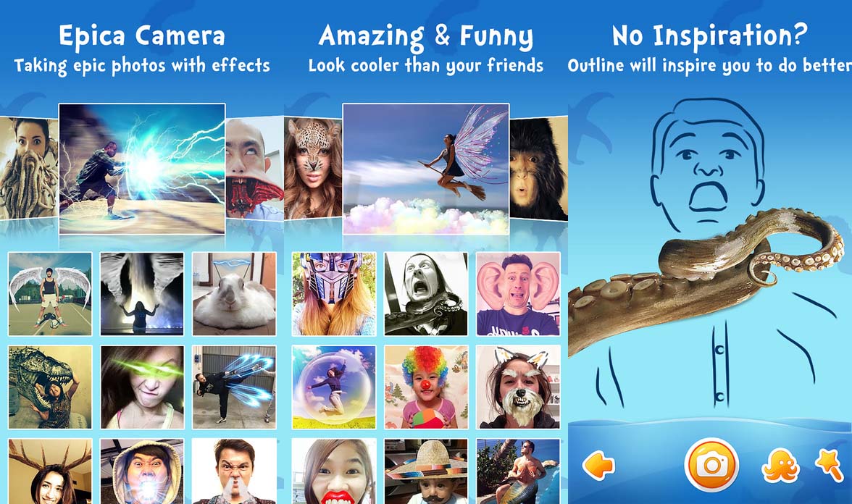Screen dimensions: 852x504
Task: Select the rainbow clown wig thumbnail
Action: tap(426, 387)
